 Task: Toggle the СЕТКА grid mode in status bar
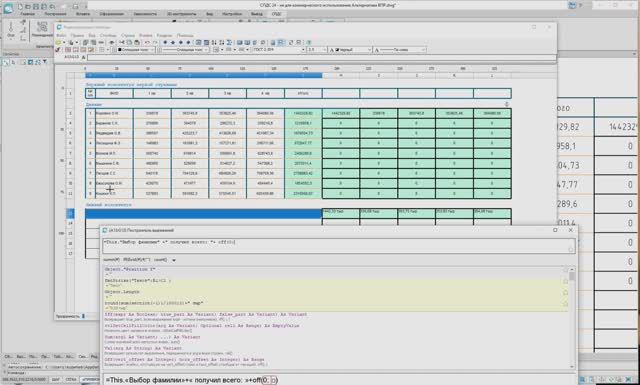point(71,380)
